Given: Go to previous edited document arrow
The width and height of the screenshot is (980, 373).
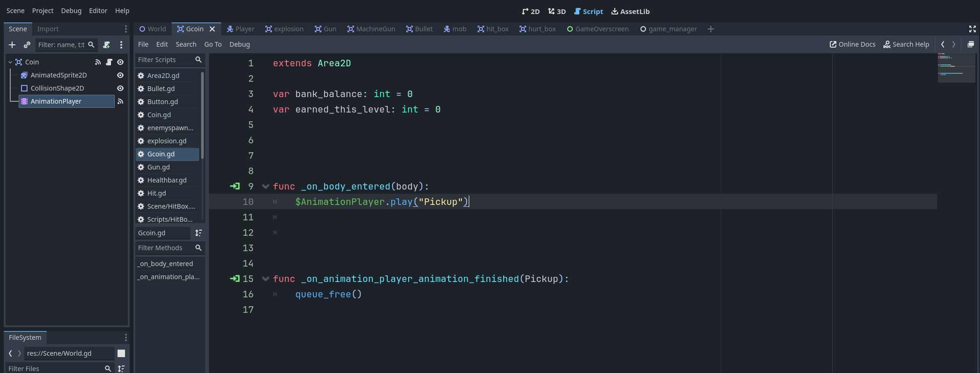Looking at the screenshot, I should point(943,44).
